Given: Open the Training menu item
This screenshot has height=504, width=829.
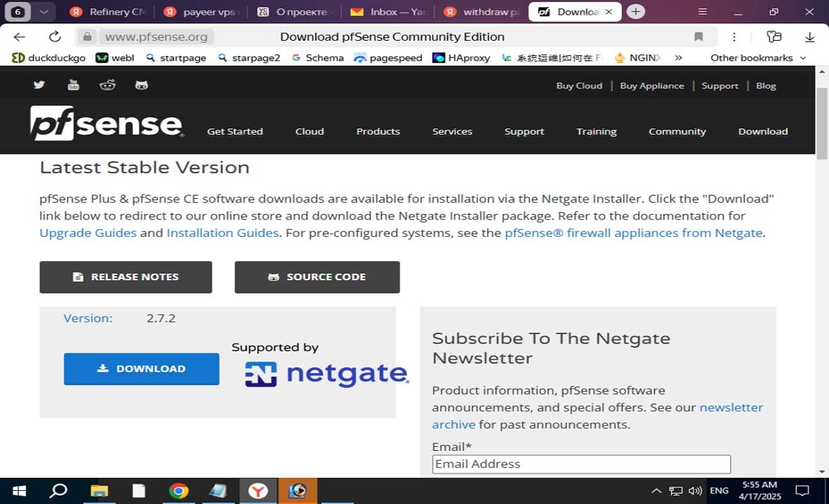Looking at the screenshot, I should pyautogui.click(x=597, y=131).
